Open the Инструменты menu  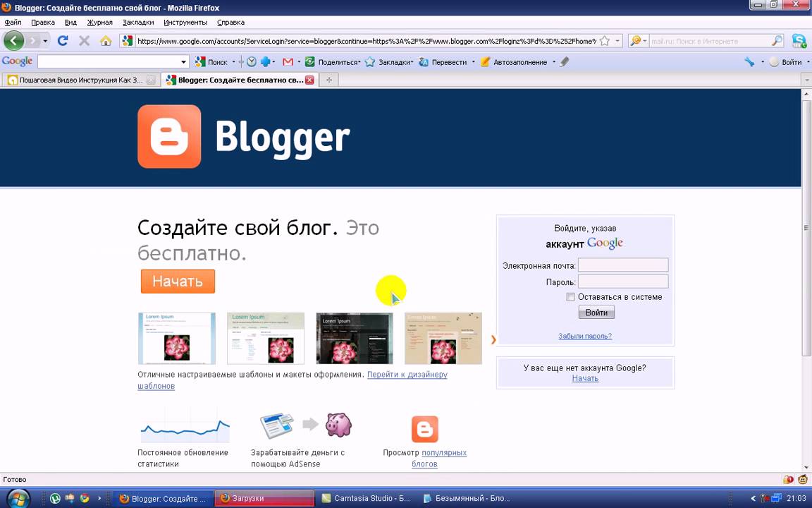tap(185, 23)
